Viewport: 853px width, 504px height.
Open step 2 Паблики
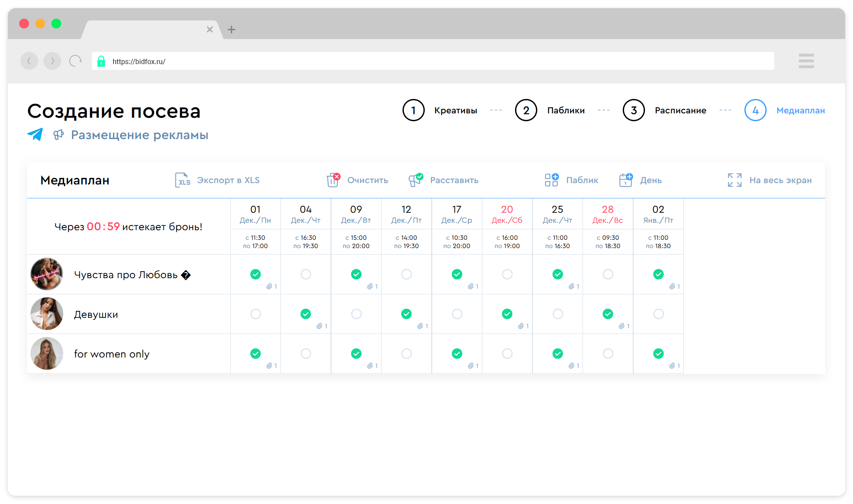coord(526,110)
